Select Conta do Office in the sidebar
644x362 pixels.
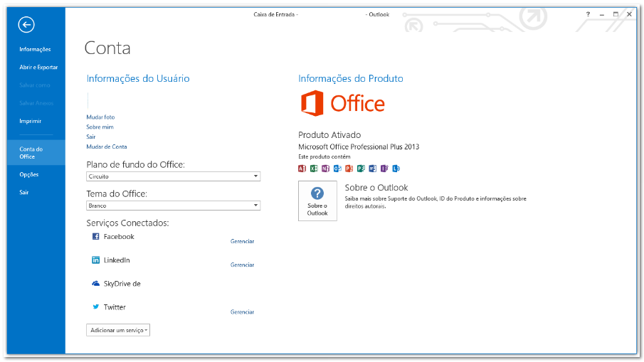(x=36, y=153)
